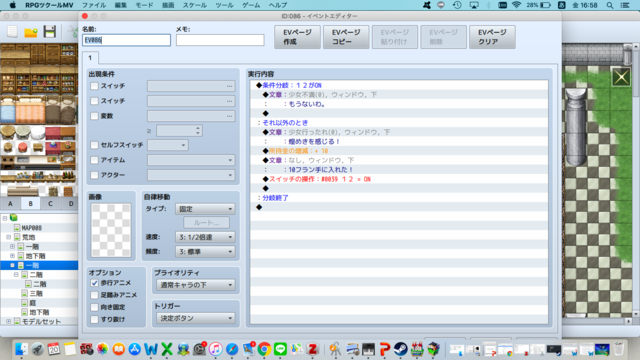Open the プライオリティ dropdown
This screenshot has height=360, width=640.
tap(196, 285)
